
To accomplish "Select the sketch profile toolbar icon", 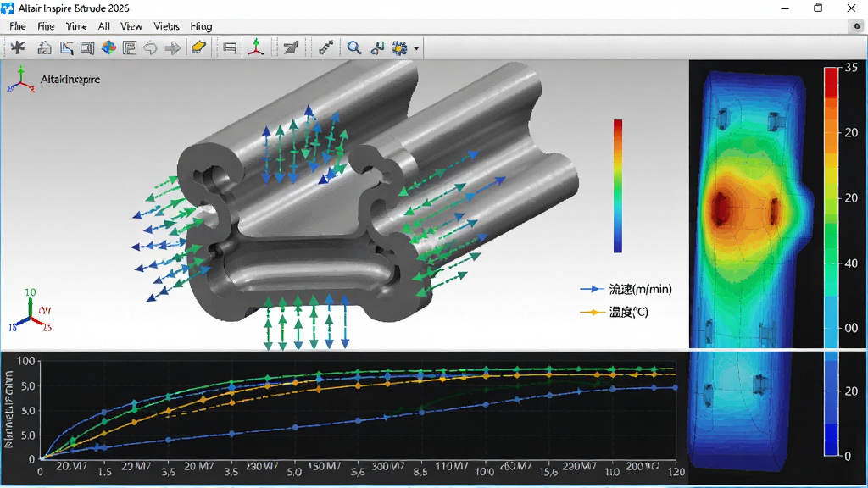I will pyautogui.click(x=66, y=48).
